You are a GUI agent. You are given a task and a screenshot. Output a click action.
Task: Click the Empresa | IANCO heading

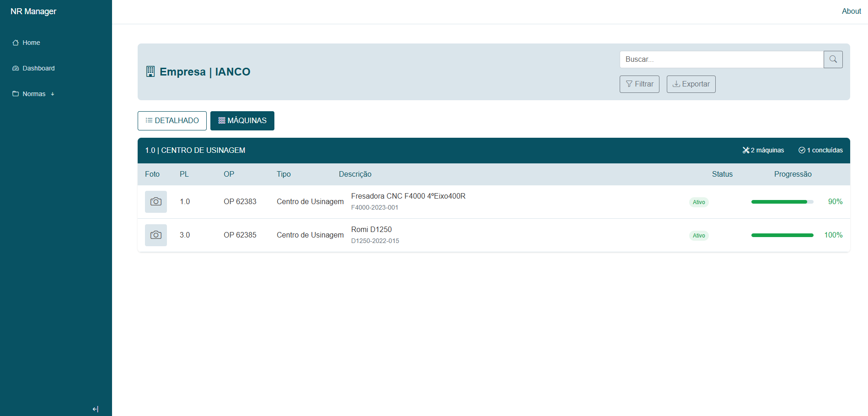(x=205, y=72)
